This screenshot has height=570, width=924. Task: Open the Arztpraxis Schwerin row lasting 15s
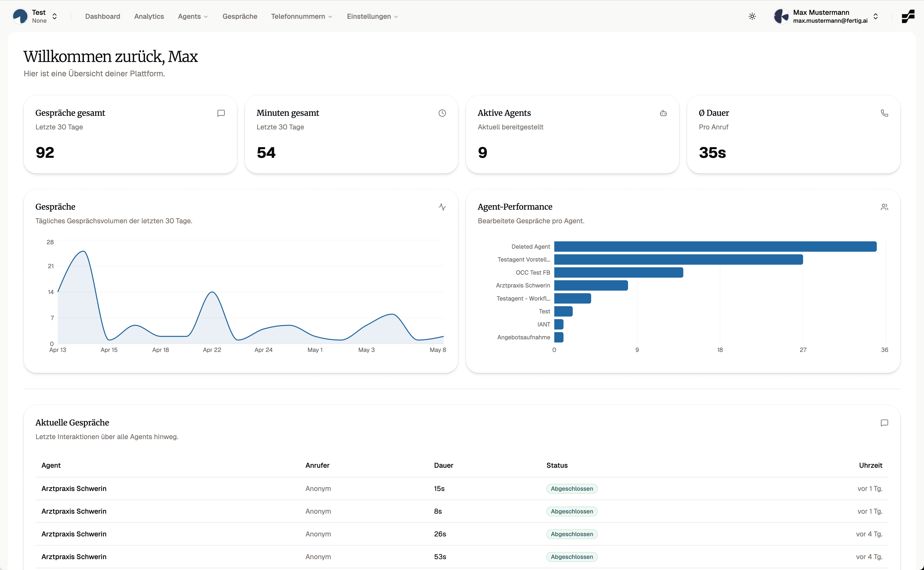click(462, 489)
